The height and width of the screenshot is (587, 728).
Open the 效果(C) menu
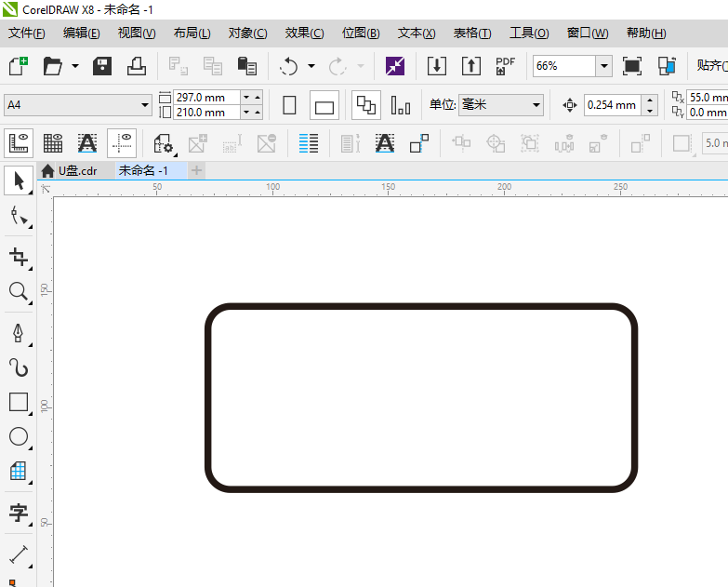pyautogui.click(x=304, y=33)
